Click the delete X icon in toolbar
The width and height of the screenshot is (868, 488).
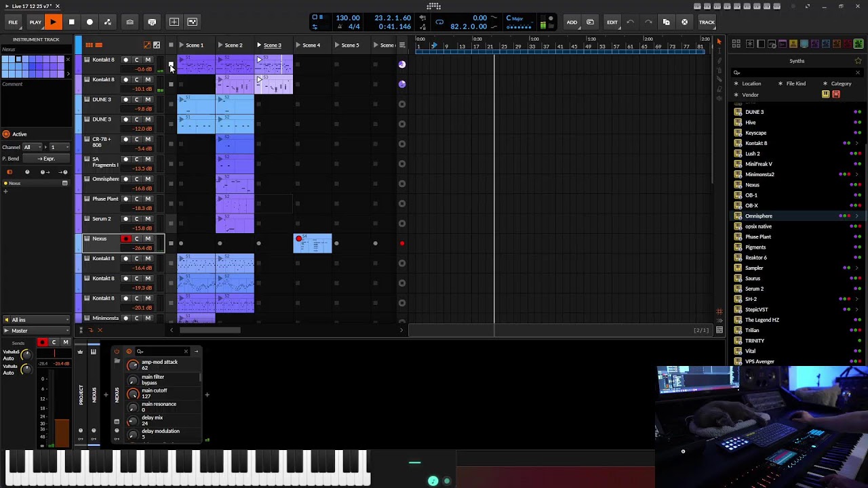point(684,22)
